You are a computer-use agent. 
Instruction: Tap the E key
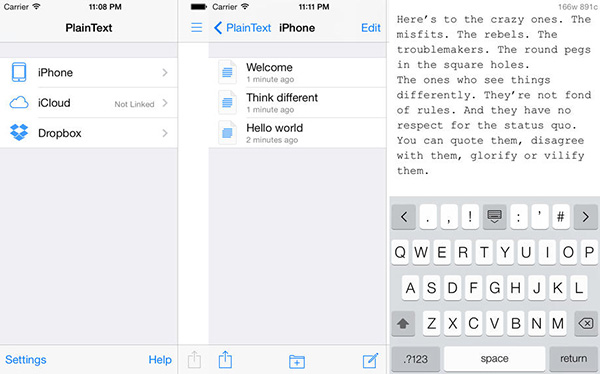pyautogui.click(x=442, y=252)
